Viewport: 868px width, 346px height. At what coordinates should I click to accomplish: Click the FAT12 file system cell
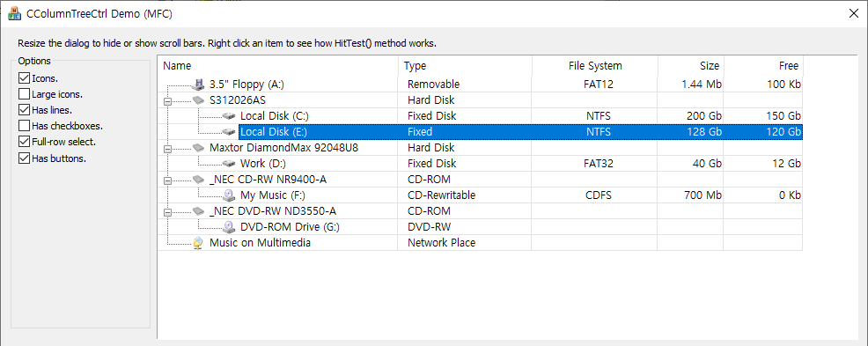595,85
